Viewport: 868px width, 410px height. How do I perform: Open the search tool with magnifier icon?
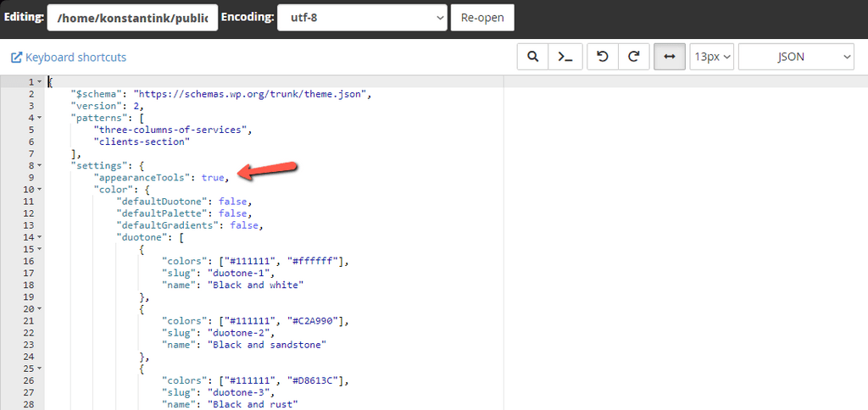click(x=533, y=57)
